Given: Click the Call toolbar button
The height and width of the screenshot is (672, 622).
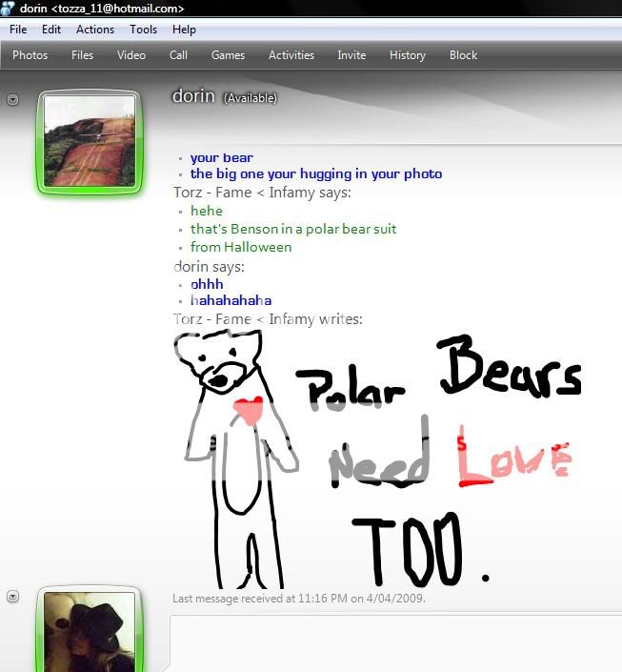Looking at the screenshot, I should pos(178,55).
